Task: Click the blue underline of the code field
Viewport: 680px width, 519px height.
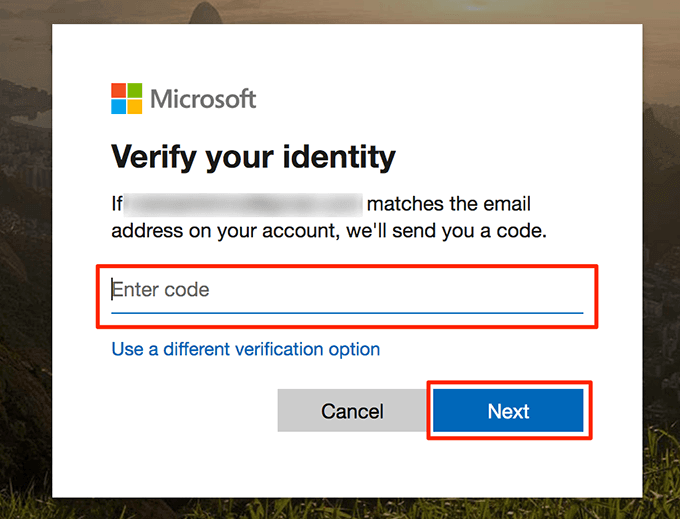Action: click(346, 312)
